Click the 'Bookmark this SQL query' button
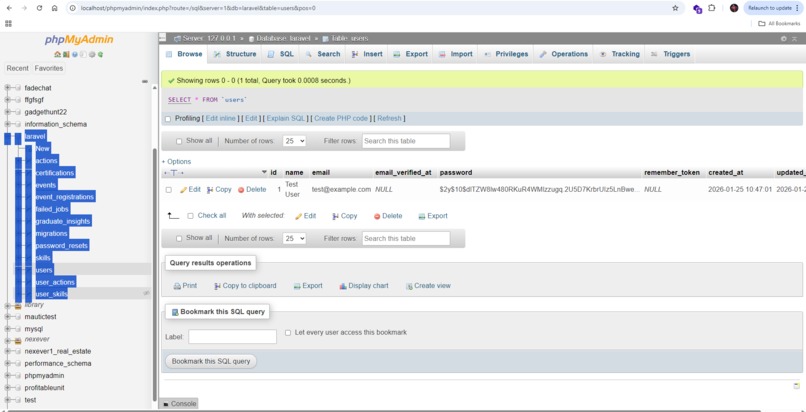The height and width of the screenshot is (412, 806). tap(211, 362)
